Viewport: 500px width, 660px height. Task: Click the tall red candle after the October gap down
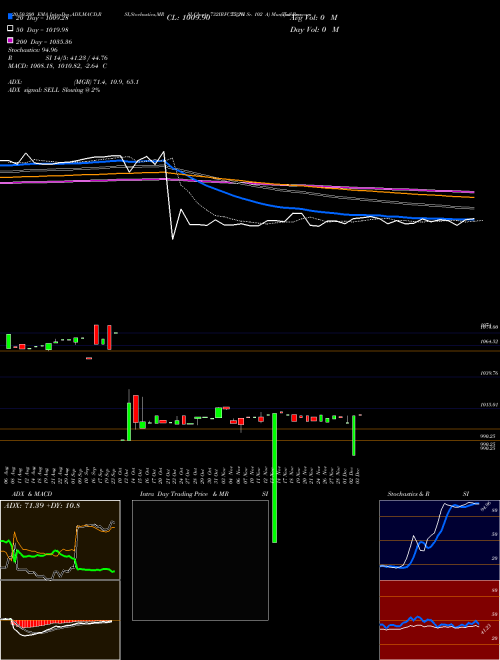[136, 409]
